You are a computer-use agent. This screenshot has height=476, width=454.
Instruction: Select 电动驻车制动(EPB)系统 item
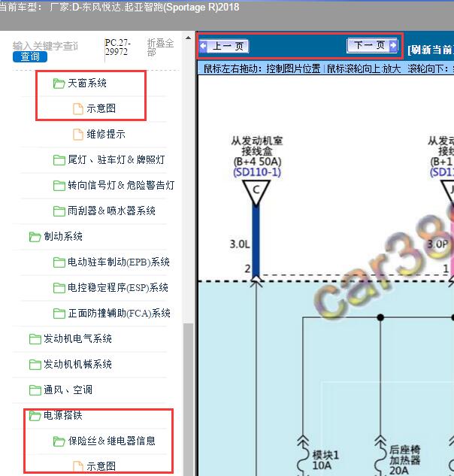[x=119, y=262]
